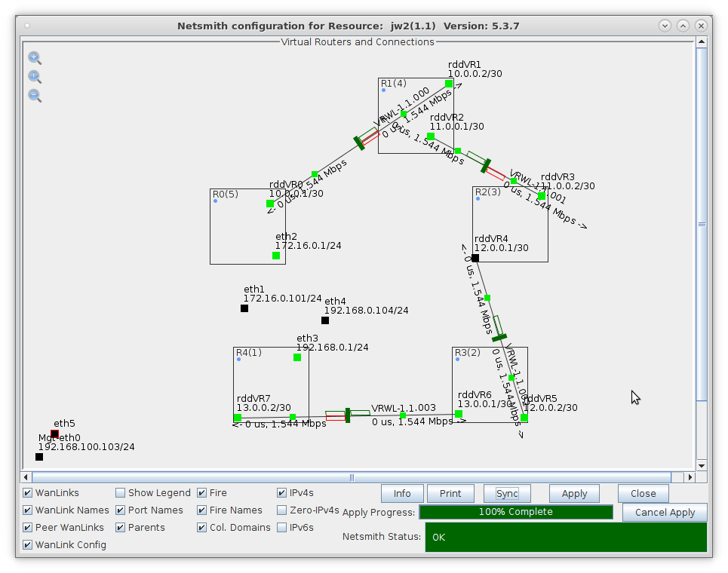Click the zoom out magnifier icon
728x573 pixels.
(x=34, y=96)
